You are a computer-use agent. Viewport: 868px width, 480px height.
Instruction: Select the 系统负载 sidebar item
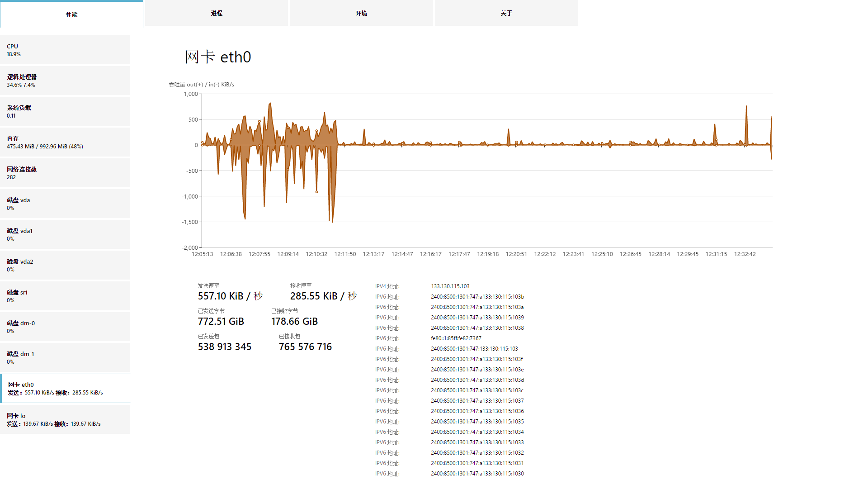coord(65,111)
